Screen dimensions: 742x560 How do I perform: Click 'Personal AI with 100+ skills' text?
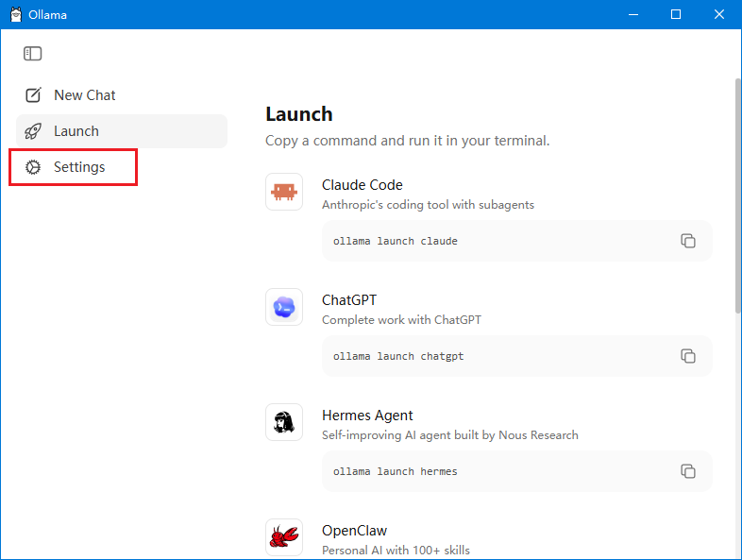click(x=396, y=550)
